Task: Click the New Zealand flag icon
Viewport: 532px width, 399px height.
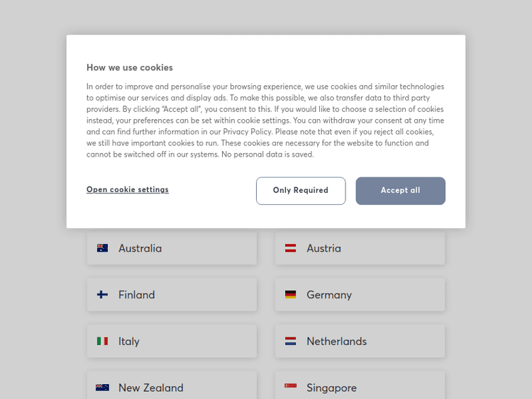Action: click(x=102, y=388)
